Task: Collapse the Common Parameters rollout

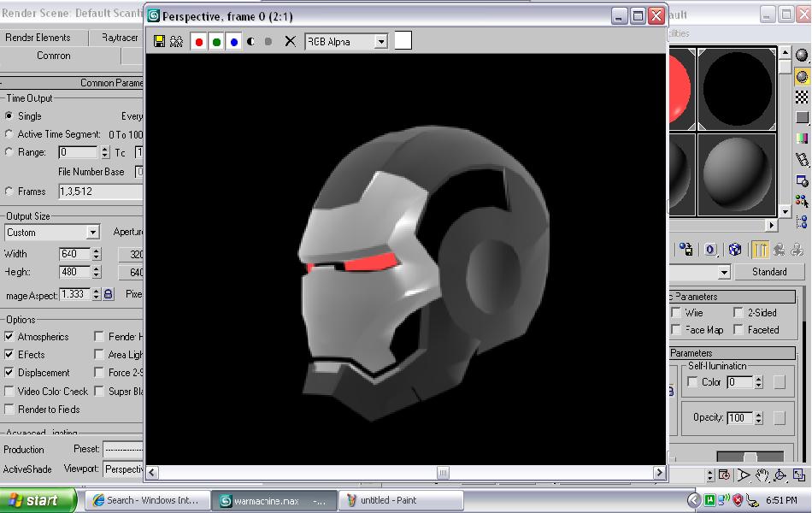Action: (72, 82)
